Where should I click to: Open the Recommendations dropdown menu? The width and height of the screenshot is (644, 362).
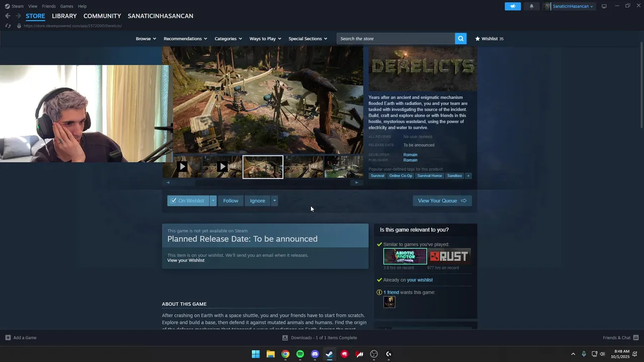(186, 39)
